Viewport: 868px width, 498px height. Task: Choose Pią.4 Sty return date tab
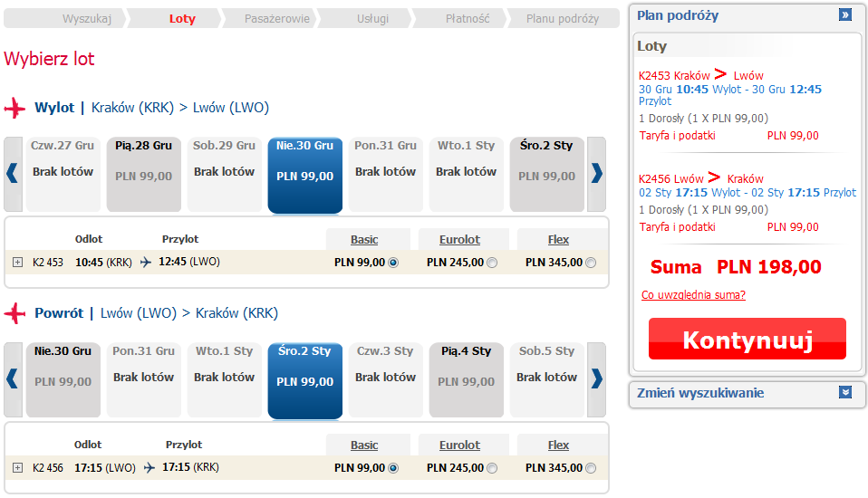pyautogui.click(x=466, y=379)
